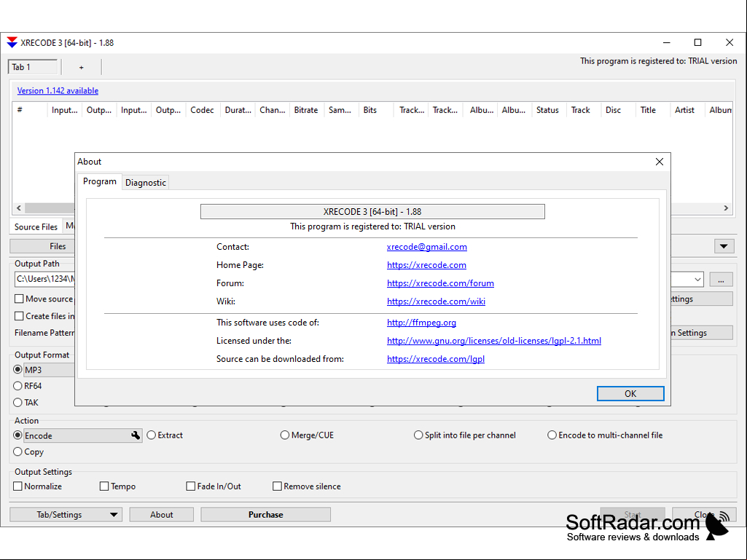
Task: Click the file list scroll left arrow
Action: 18,208
